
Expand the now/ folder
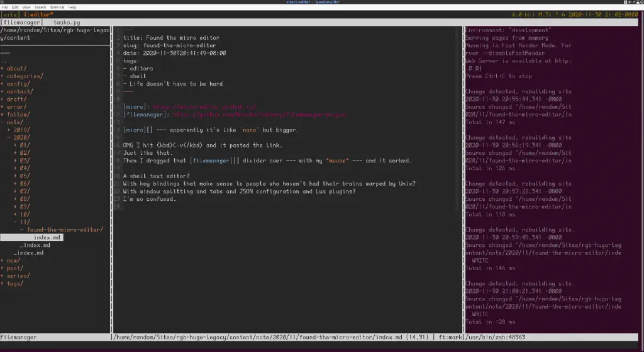pos(10,260)
